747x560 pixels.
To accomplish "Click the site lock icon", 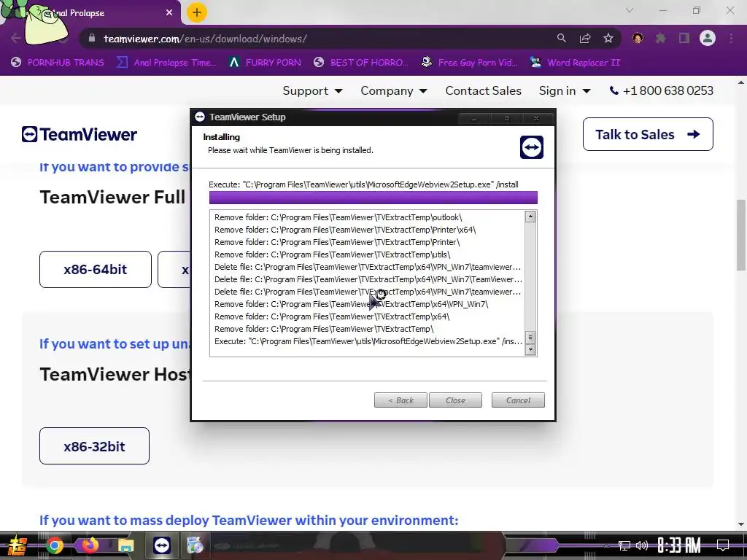I will tap(92, 39).
